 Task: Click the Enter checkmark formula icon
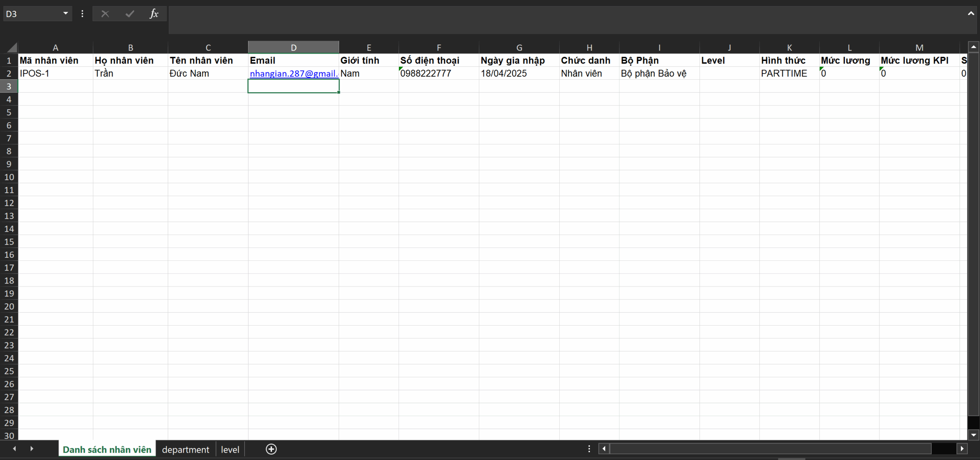(130, 14)
